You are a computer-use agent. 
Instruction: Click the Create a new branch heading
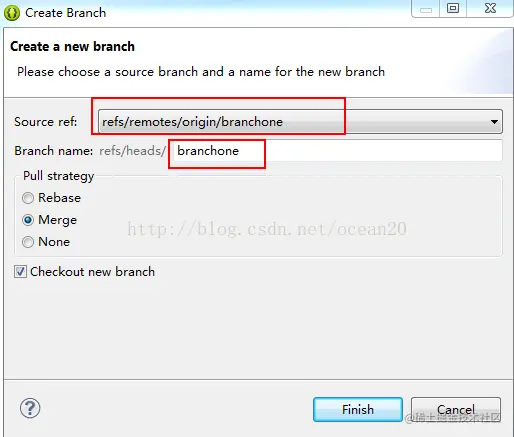click(72, 46)
